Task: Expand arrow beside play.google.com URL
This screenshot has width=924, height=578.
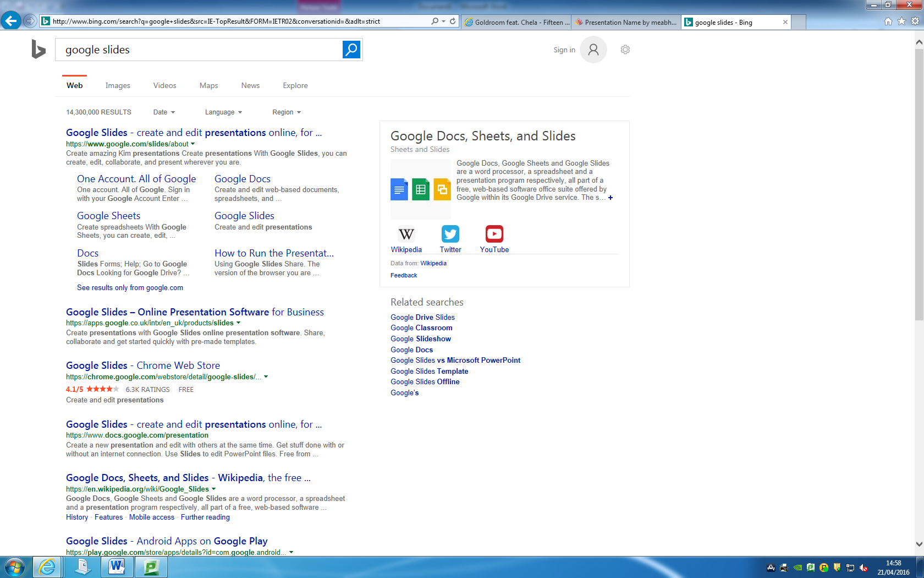Action: coord(291,552)
